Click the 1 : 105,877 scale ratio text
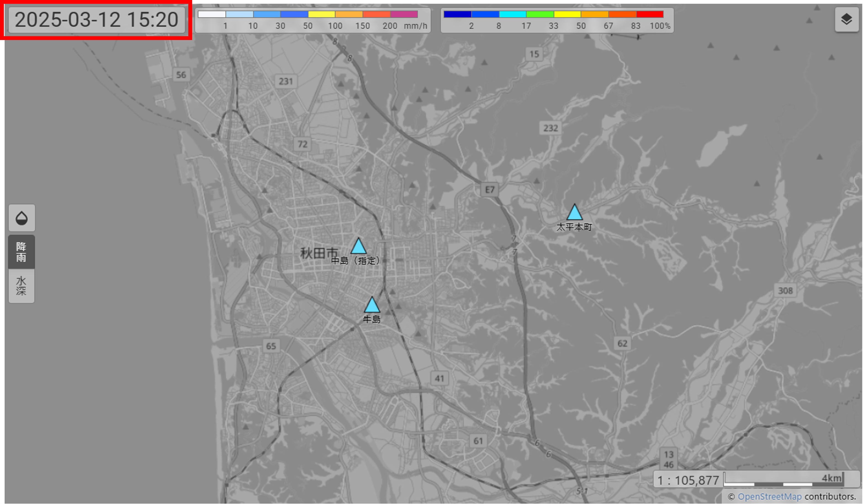 (688, 480)
